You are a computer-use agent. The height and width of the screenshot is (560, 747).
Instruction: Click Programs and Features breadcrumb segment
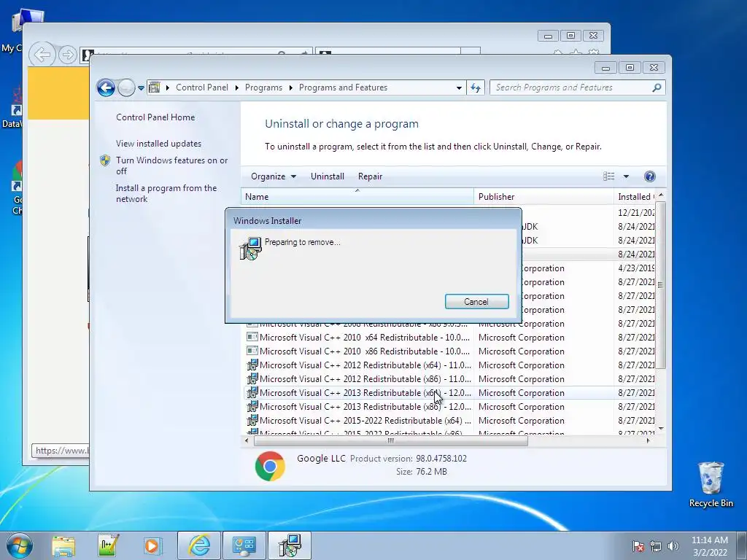tap(343, 87)
